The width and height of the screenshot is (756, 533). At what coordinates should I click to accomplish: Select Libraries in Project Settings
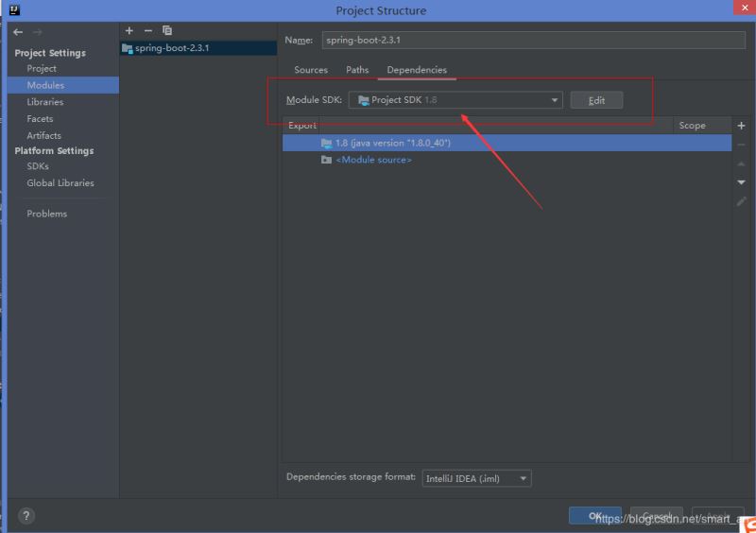click(45, 102)
